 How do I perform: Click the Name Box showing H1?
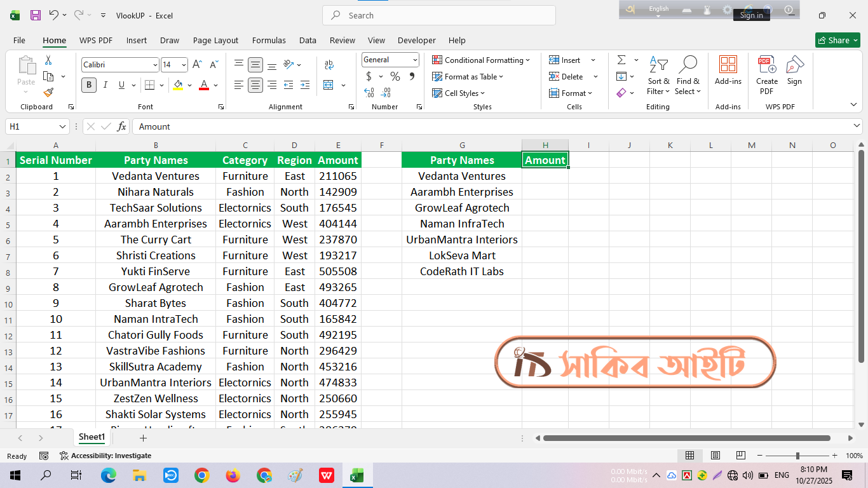[x=31, y=126]
